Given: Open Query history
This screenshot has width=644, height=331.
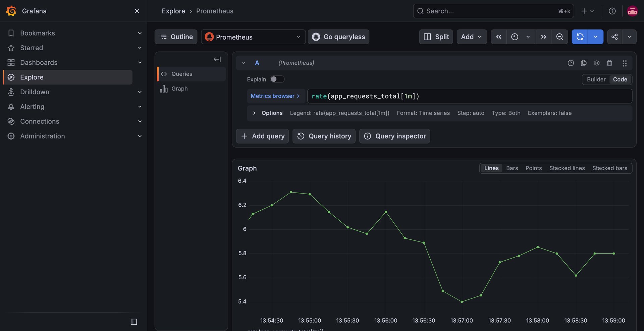Looking at the screenshot, I should pos(324,136).
